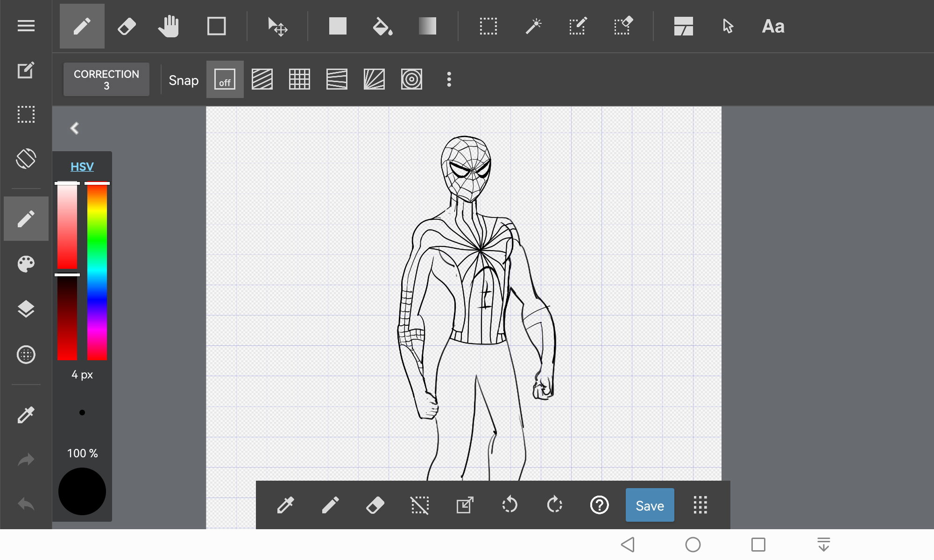Image resolution: width=934 pixels, height=560 pixels.
Task: Tap the export icon in the shortcut bar
Action: [465, 505]
